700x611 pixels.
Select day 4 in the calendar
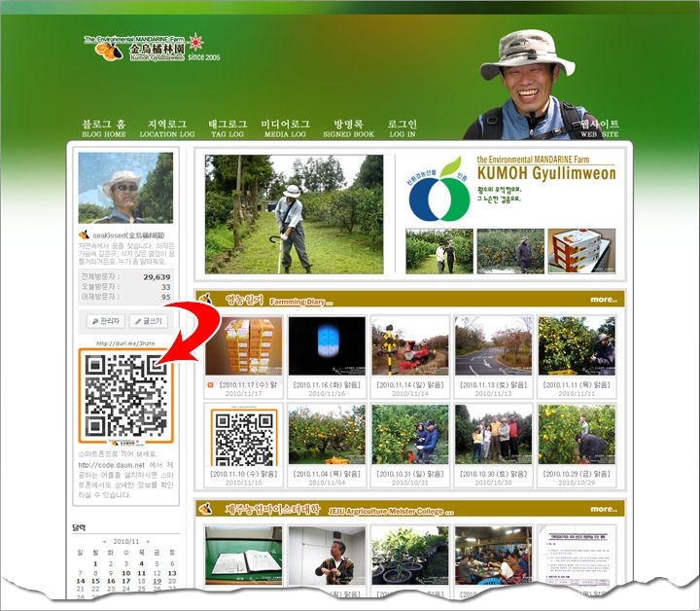[142, 563]
